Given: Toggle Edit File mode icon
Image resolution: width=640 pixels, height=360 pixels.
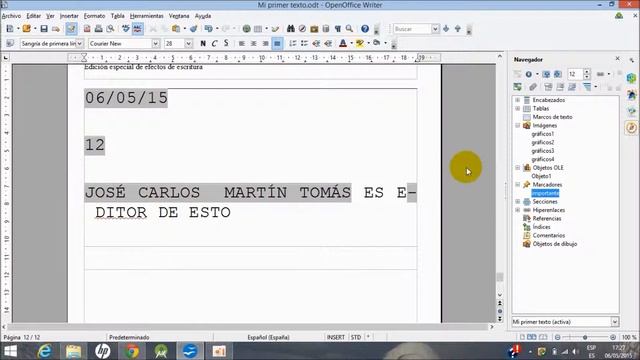Looking at the screenshot, I should pyautogui.click(x=71, y=29).
